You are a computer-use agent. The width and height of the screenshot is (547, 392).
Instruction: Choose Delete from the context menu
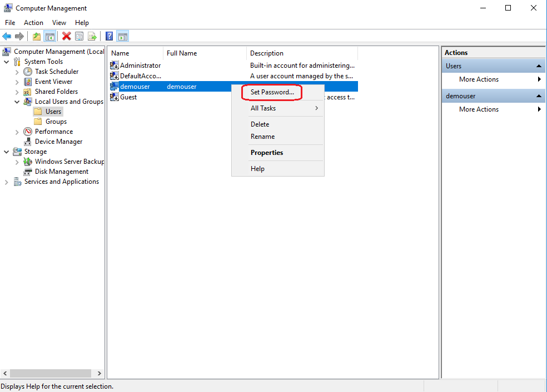pyautogui.click(x=278, y=124)
